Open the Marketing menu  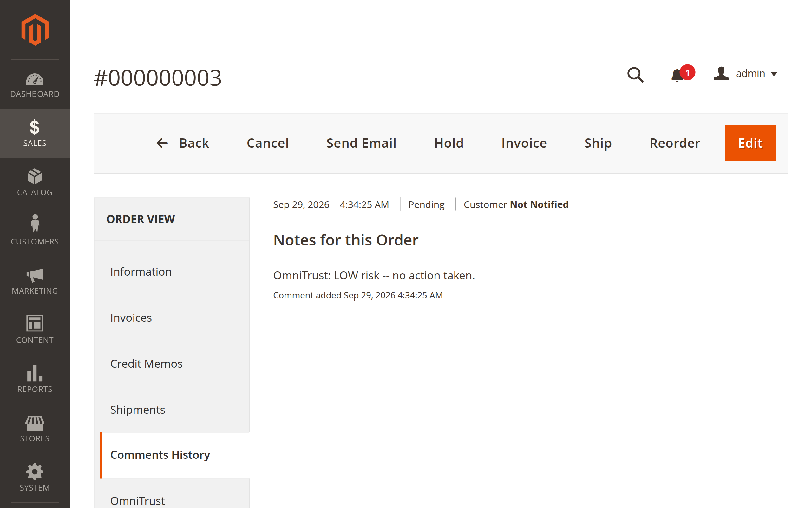click(x=35, y=281)
